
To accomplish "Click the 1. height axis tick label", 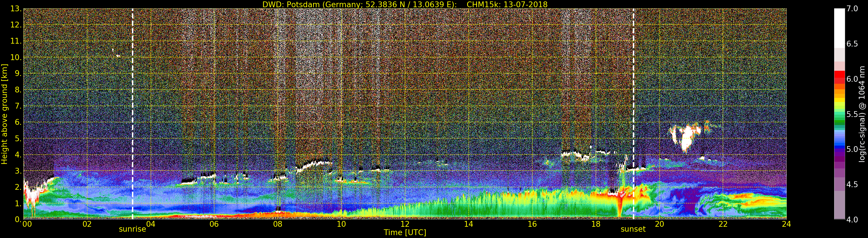I will tap(18, 203).
